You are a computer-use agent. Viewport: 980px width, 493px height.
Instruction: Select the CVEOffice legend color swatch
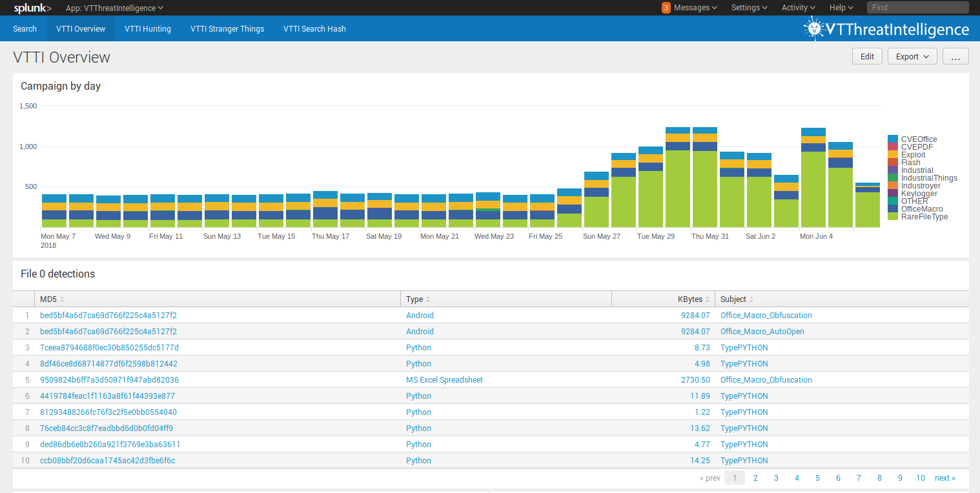[893, 139]
